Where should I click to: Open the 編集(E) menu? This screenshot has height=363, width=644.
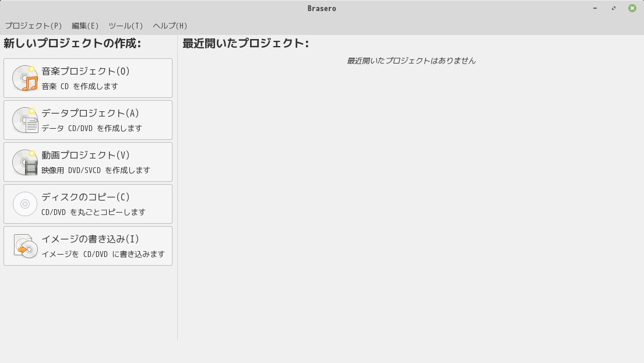pos(85,26)
